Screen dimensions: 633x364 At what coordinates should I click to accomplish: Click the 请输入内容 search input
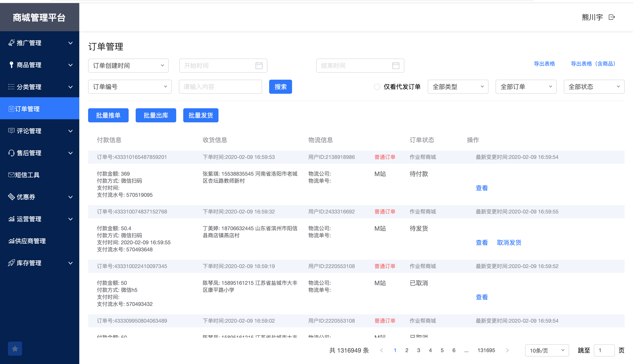tap(220, 87)
